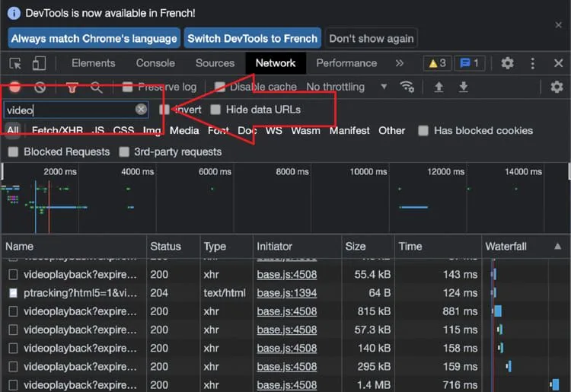Open network conditions wifi icon
The height and width of the screenshot is (392, 571).
(407, 87)
